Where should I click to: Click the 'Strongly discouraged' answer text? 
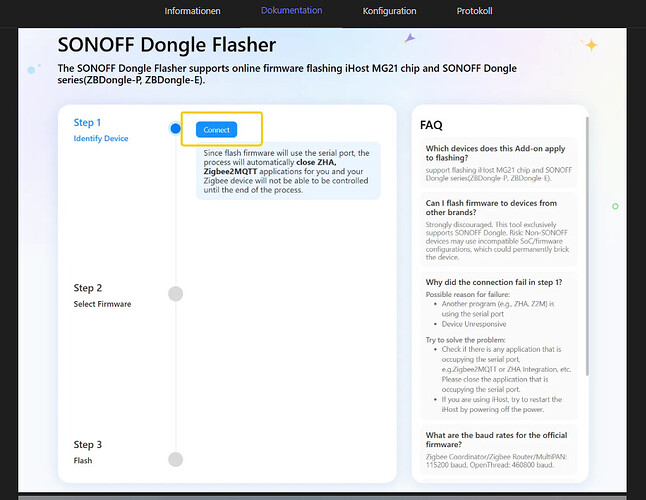(x=497, y=241)
